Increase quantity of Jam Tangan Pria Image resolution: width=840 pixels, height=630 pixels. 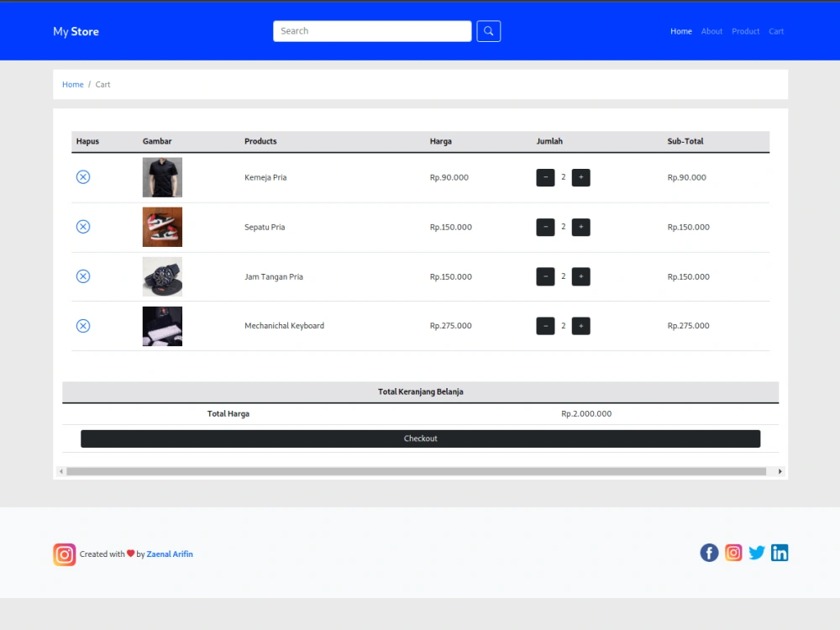coord(580,276)
